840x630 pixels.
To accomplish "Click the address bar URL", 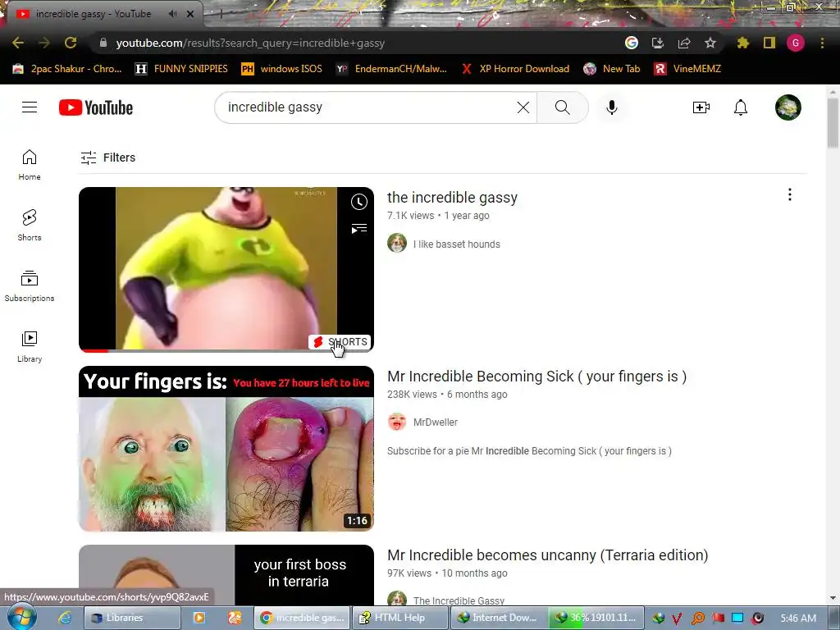I will click(x=250, y=43).
